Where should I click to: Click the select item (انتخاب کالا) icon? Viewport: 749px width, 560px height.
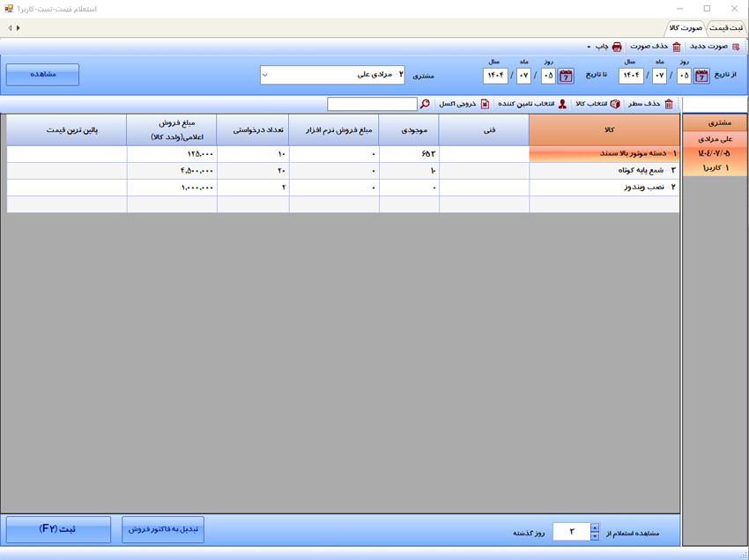615,104
